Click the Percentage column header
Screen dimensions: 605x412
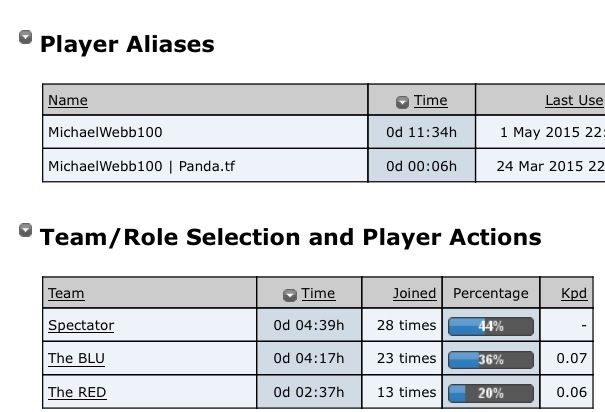pyautogui.click(x=490, y=293)
